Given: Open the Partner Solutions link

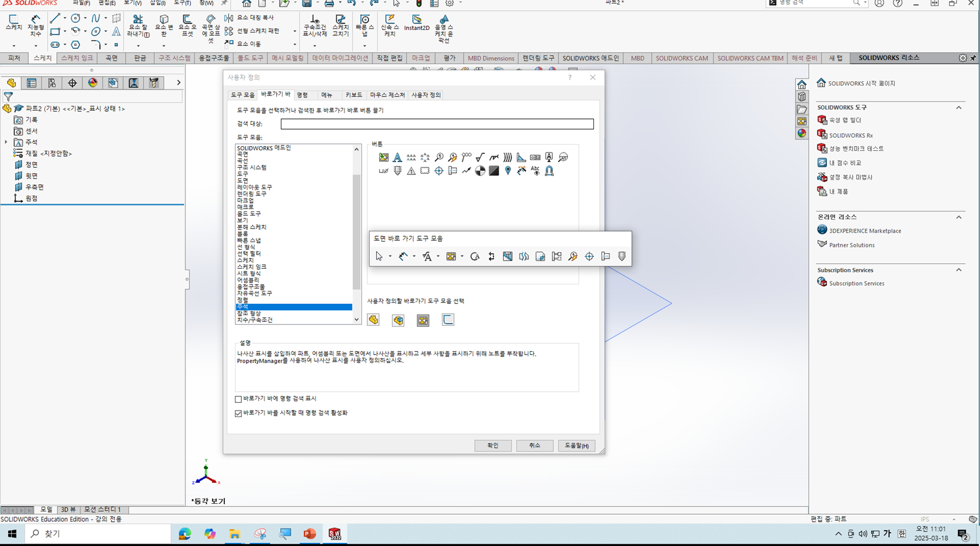Looking at the screenshot, I should (x=852, y=245).
